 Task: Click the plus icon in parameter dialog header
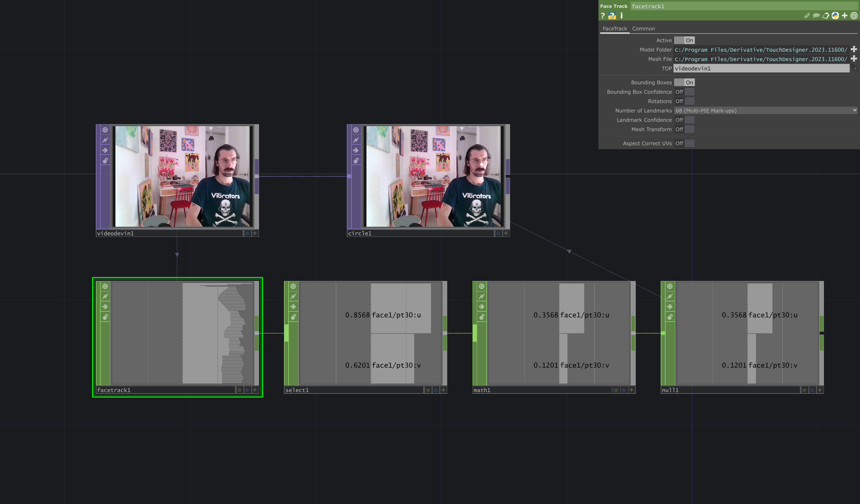coord(844,16)
